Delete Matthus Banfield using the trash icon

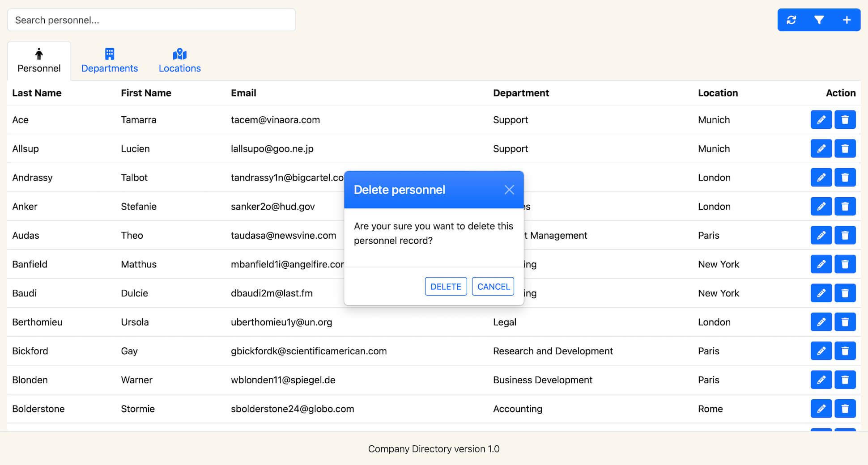tap(845, 264)
